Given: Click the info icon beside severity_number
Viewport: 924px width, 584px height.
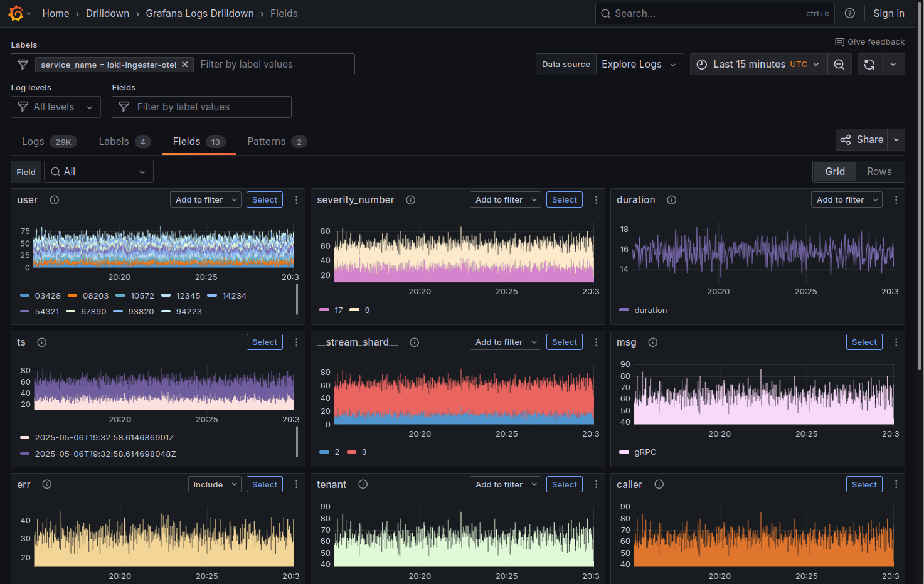Looking at the screenshot, I should coord(410,199).
